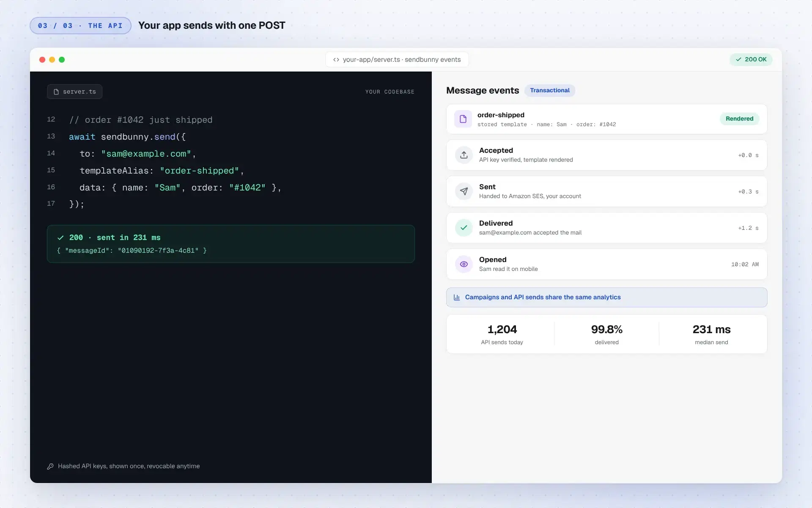The image size is (812, 508).
Task: Click the Sent paper plane icon
Action: tap(464, 191)
